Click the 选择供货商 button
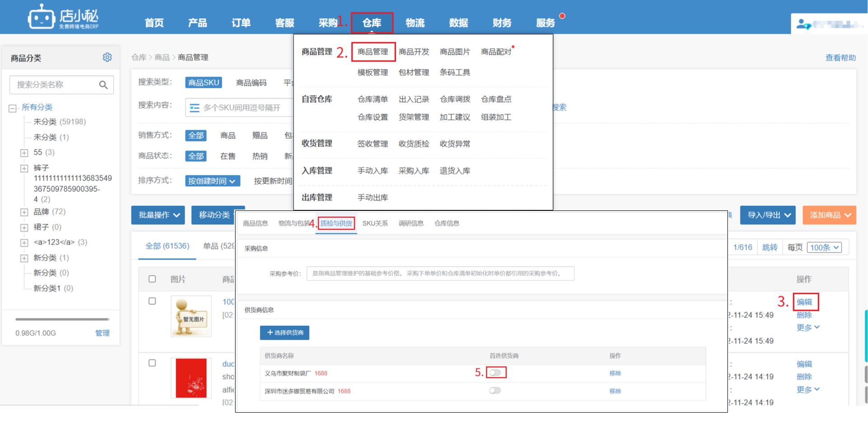 coord(284,333)
